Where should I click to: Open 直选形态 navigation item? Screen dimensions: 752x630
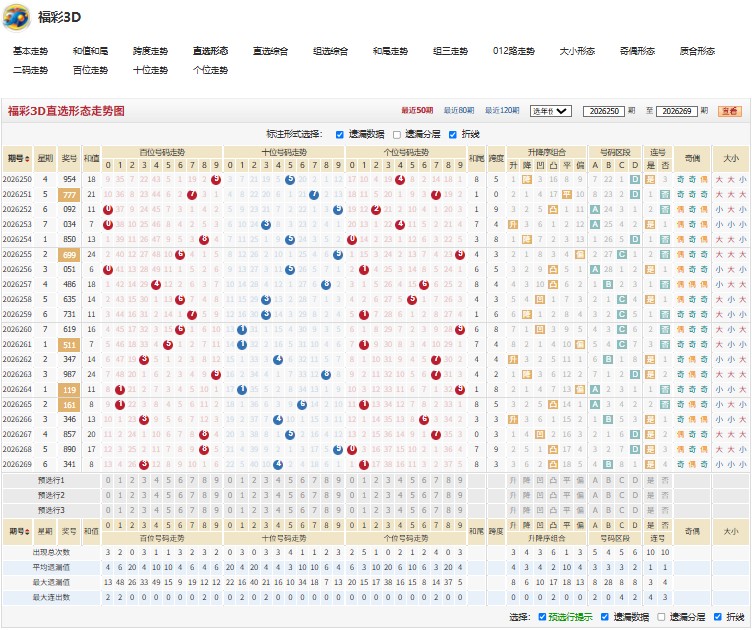(210, 51)
